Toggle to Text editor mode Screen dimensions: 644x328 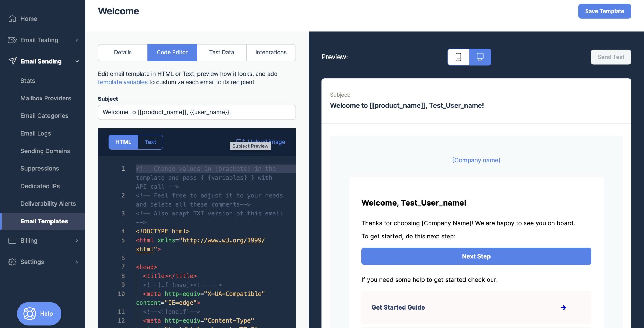150,142
